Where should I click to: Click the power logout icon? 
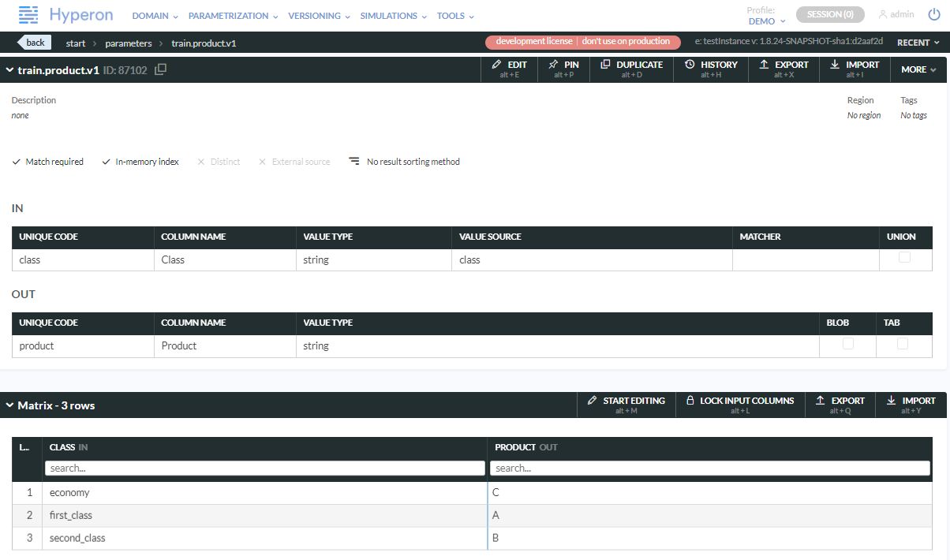click(933, 14)
